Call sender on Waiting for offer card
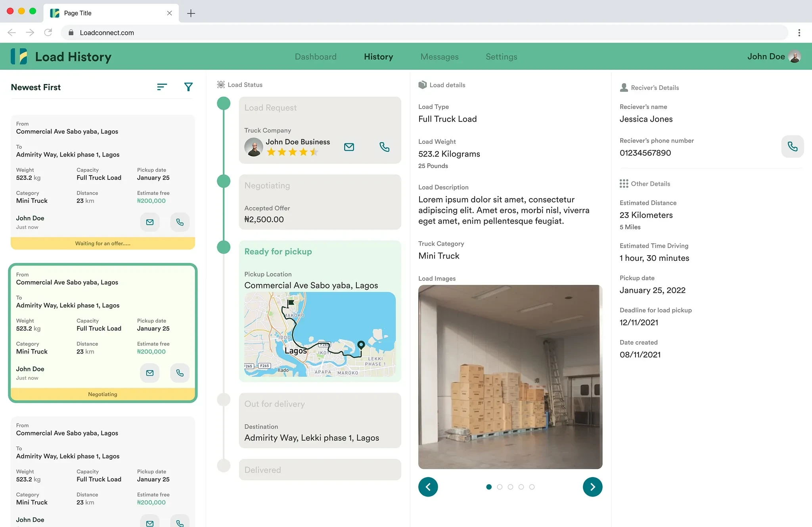Screen dimensions: 812x527 (x=180, y=222)
